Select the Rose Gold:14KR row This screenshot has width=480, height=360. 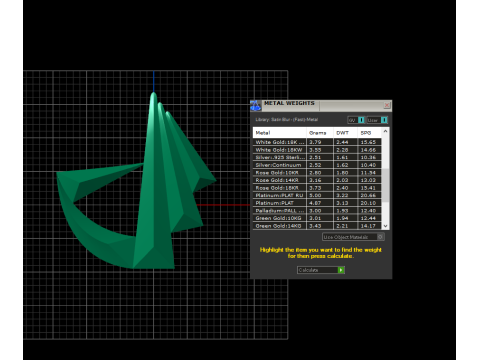point(317,180)
